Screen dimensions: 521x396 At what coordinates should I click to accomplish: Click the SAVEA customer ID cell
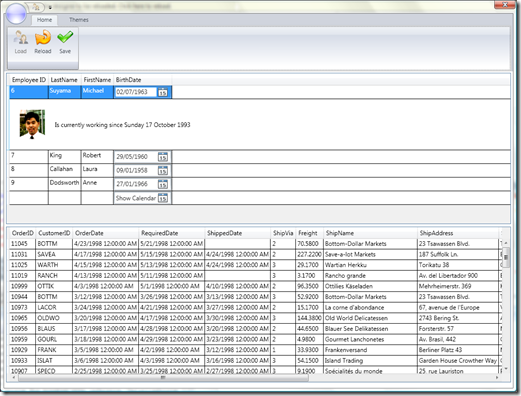54,254
